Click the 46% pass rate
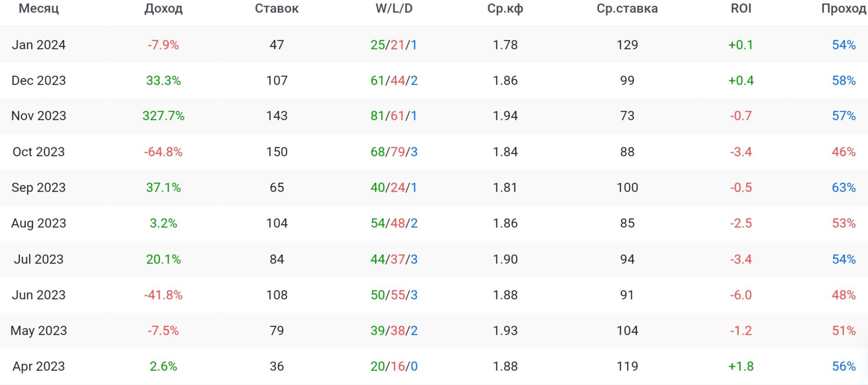 [844, 152]
